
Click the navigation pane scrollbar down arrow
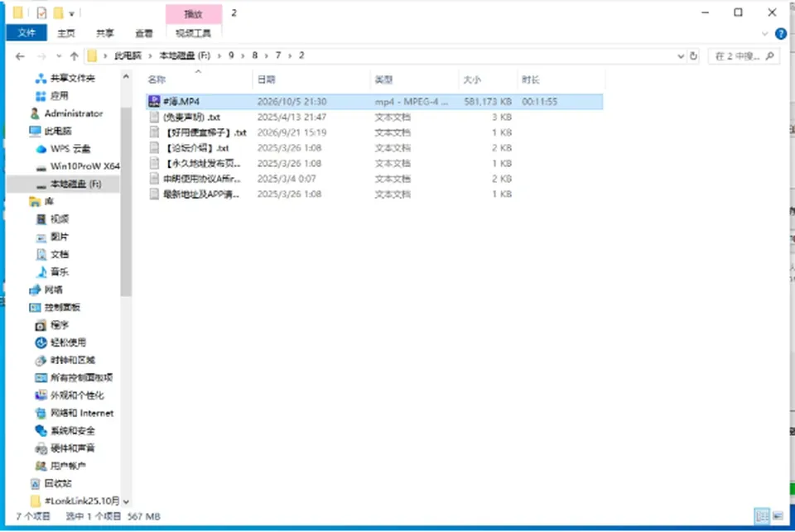click(126, 501)
